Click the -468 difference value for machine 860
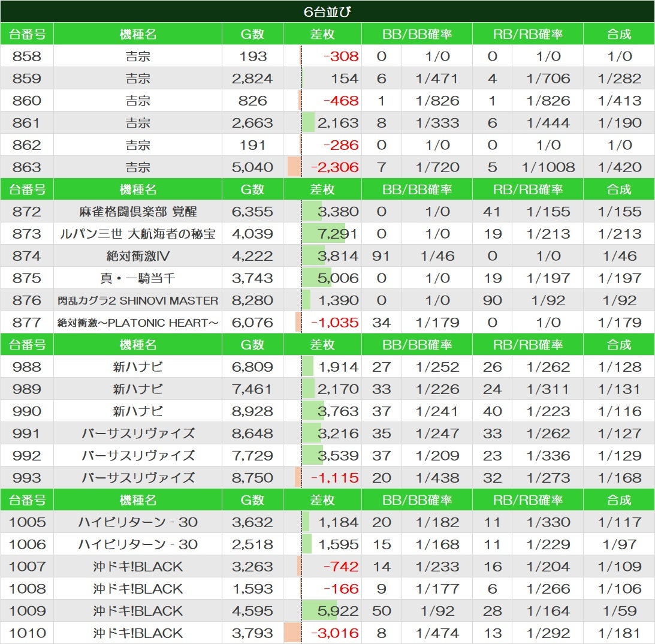655x644 pixels. 341,101
